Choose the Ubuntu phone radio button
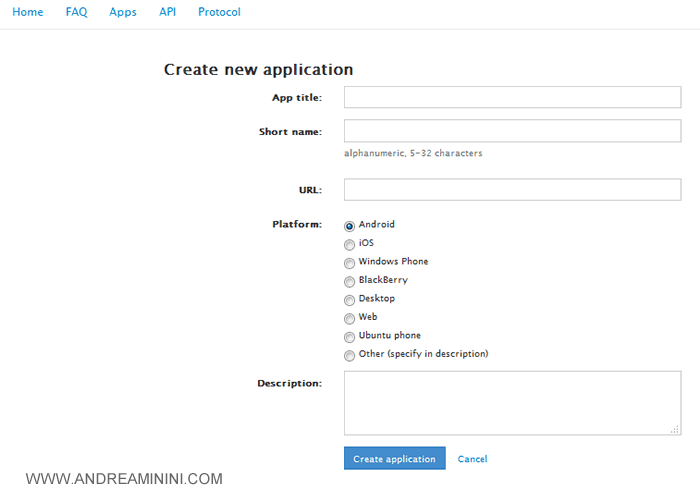The width and height of the screenshot is (700, 490). 349,337
